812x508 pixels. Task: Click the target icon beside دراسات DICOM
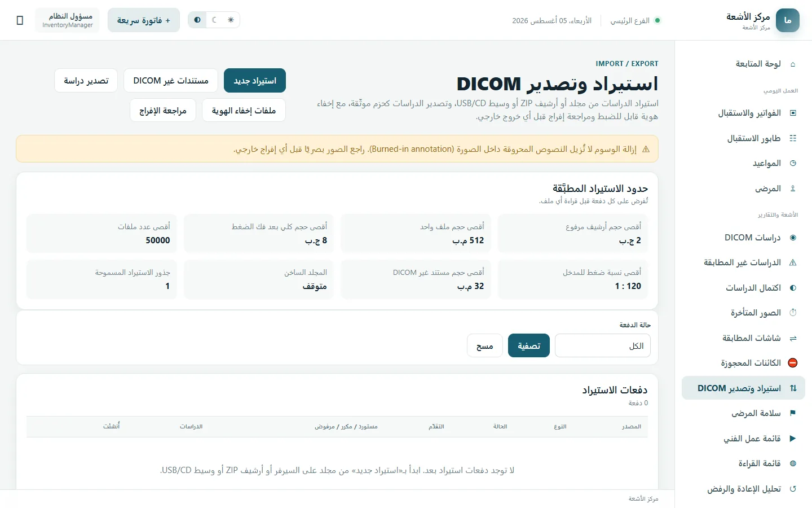click(793, 238)
